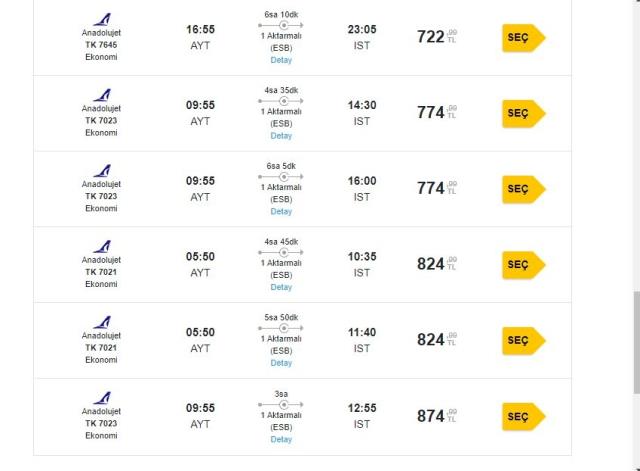
Task: Open Detay link for 4sa 35dk flight
Action: point(281,136)
